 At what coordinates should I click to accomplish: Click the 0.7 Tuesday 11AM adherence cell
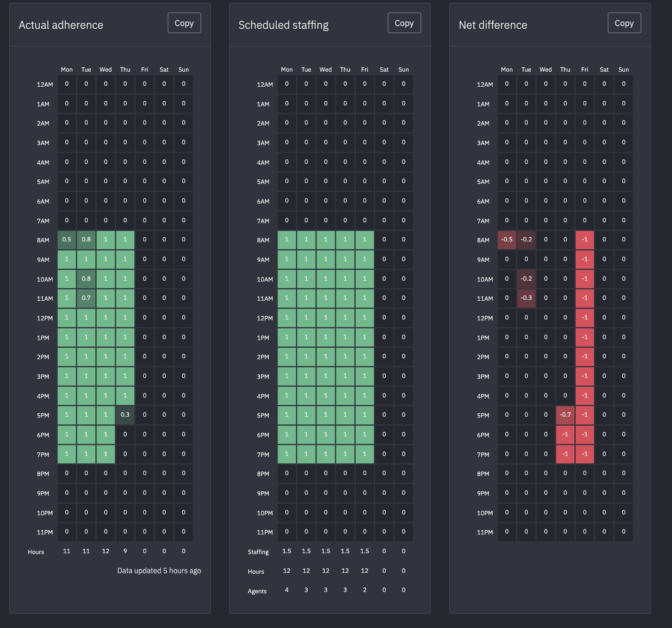pyautogui.click(x=86, y=298)
